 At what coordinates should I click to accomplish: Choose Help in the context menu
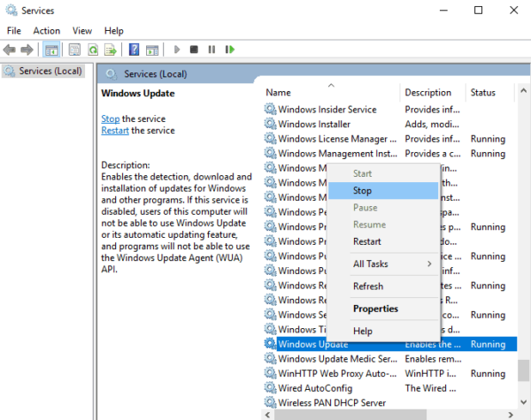[x=383, y=331]
